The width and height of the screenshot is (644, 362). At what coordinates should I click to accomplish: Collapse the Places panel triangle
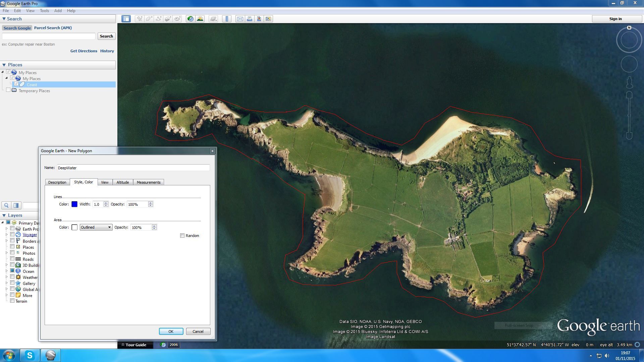pos(4,65)
